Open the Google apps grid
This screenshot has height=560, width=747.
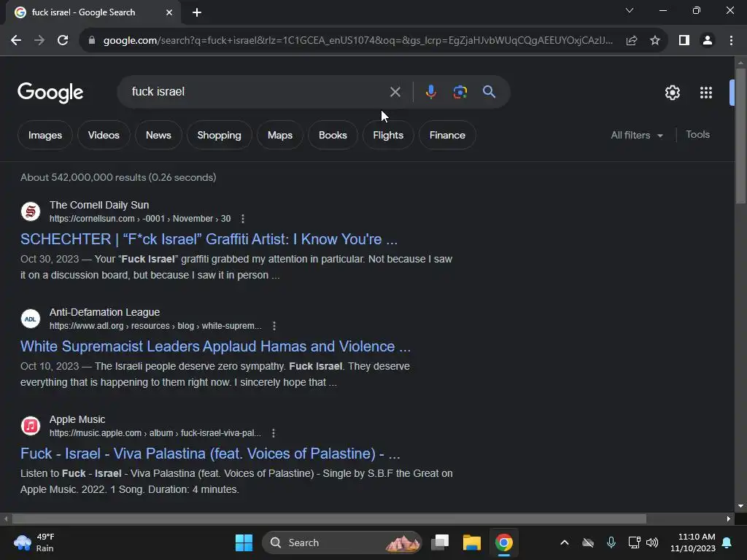point(705,93)
